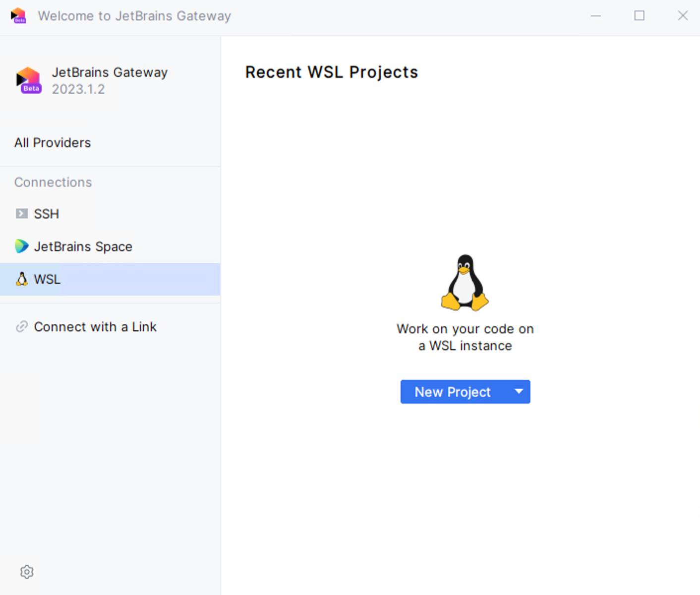
Task: Click the Recent WSL Projects heading
Action: pos(332,72)
